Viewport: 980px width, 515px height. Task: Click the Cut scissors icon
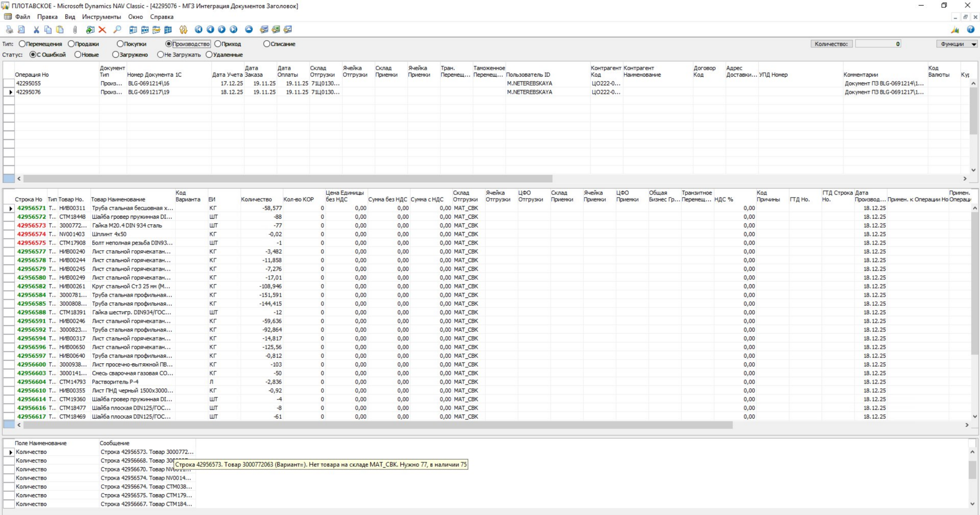[x=36, y=30]
